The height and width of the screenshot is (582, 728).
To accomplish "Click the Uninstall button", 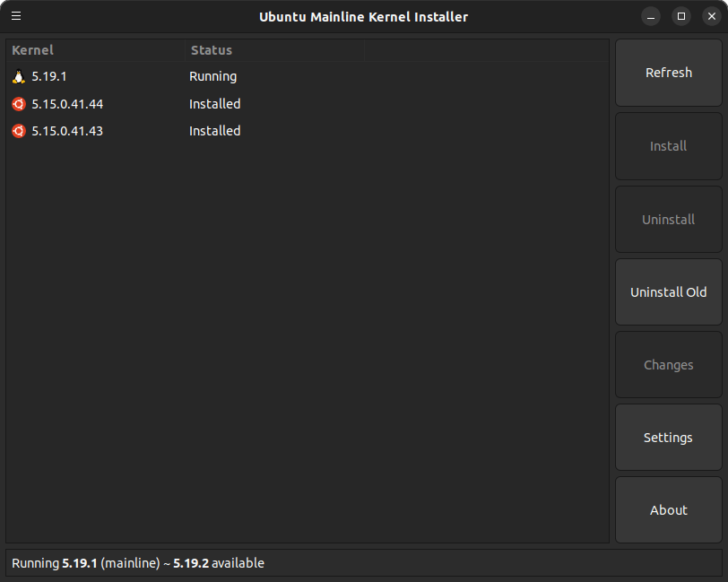I will [x=669, y=220].
